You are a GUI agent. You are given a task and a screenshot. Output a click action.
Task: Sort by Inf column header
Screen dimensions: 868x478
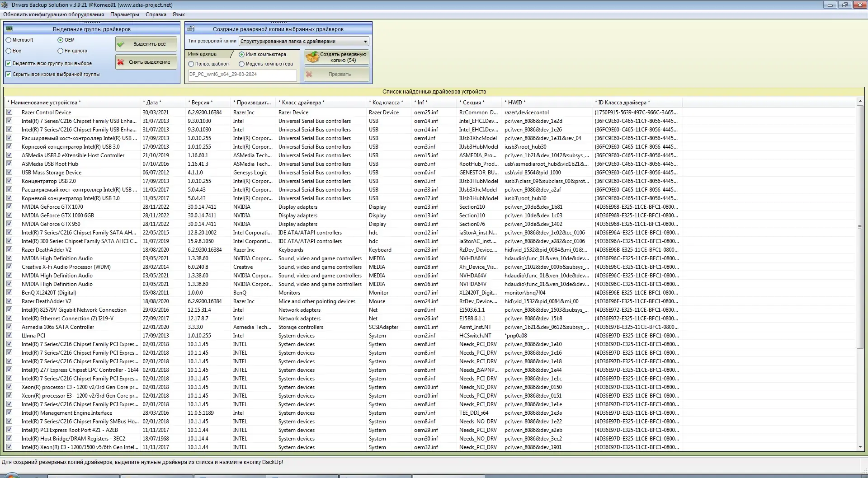coord(434,103)
